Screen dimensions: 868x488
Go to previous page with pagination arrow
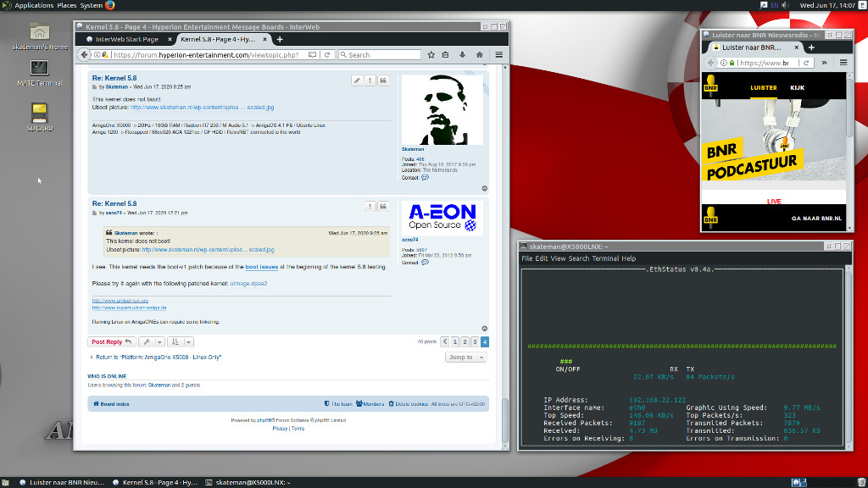point(445,342)
